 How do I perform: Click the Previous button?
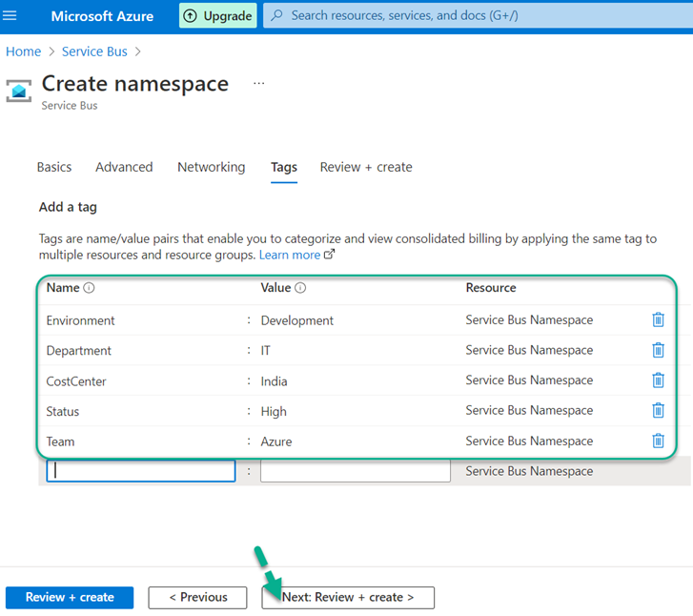(x=197, y=598)
